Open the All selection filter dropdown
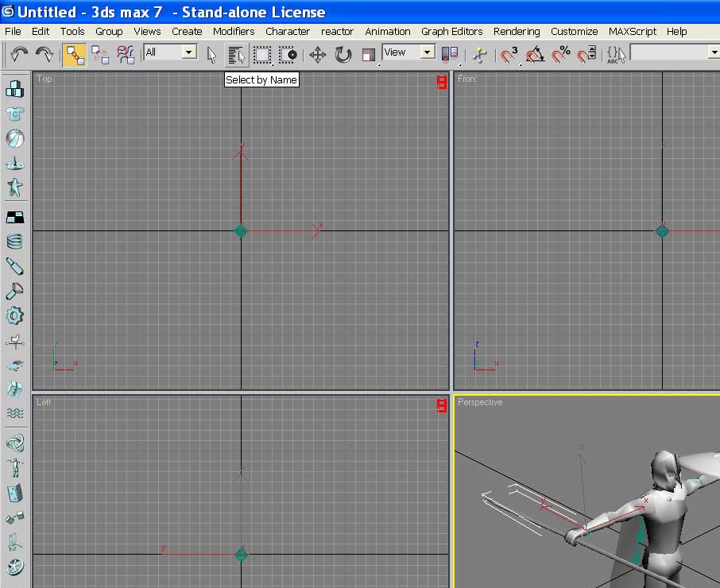This screenshot has width=720, height=588. [170, 52]
